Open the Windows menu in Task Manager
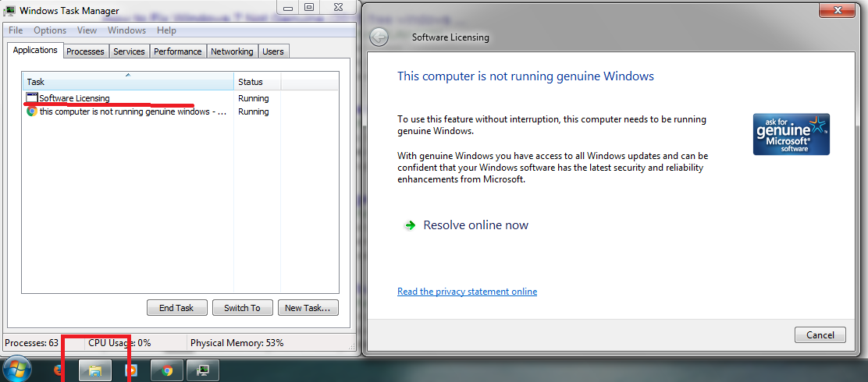 click(126, 30)
